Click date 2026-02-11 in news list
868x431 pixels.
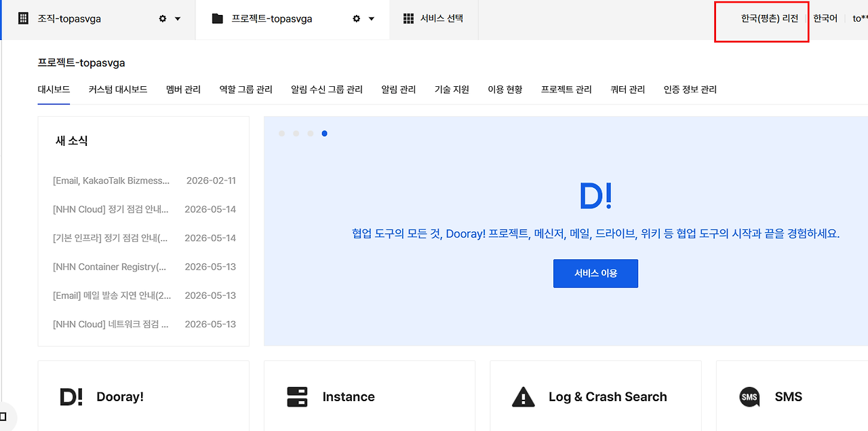pyautogui.click(x=211, y=181)
